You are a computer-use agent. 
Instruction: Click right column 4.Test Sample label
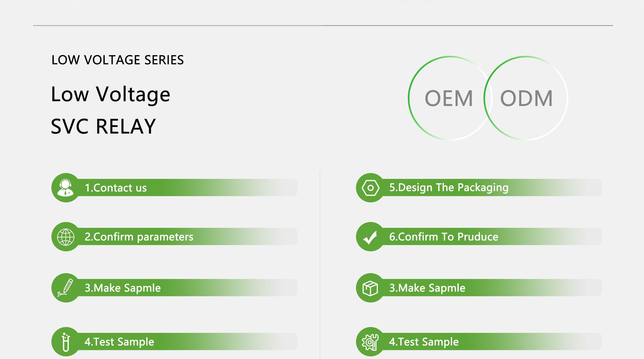(424, 342)
